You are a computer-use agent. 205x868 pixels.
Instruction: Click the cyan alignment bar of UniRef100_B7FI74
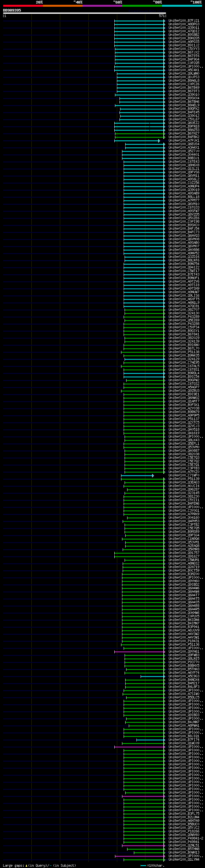(151, 740)
